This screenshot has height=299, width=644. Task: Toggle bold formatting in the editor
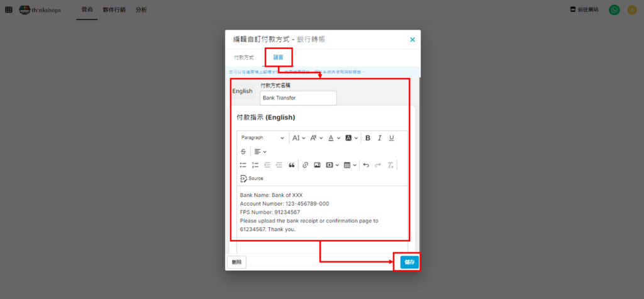coord(368,138)
